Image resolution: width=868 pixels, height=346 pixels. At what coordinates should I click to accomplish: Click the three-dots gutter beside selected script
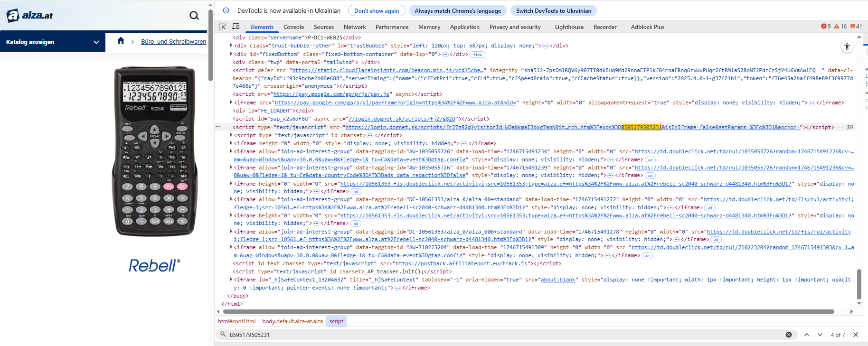click(x=218, y=127)
